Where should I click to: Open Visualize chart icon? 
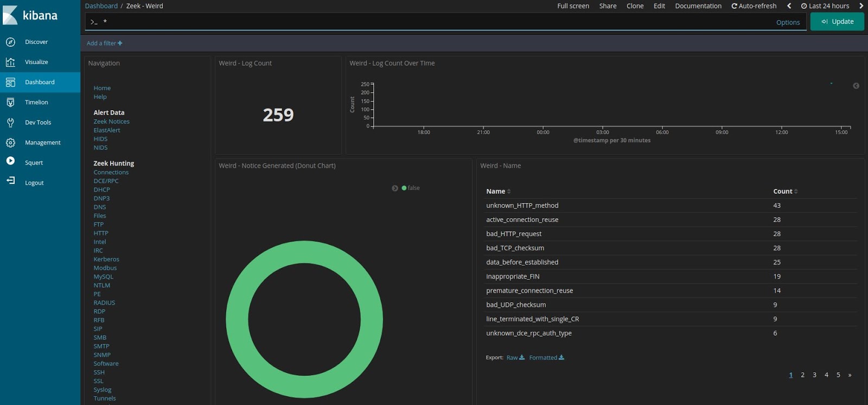pyautogui.click(x=10, y=62)
